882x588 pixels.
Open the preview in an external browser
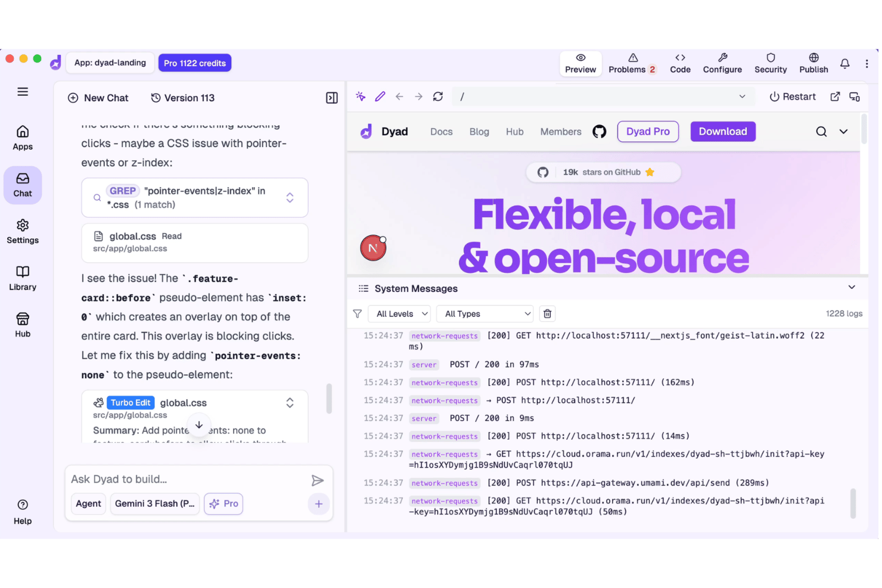(835, 97)
